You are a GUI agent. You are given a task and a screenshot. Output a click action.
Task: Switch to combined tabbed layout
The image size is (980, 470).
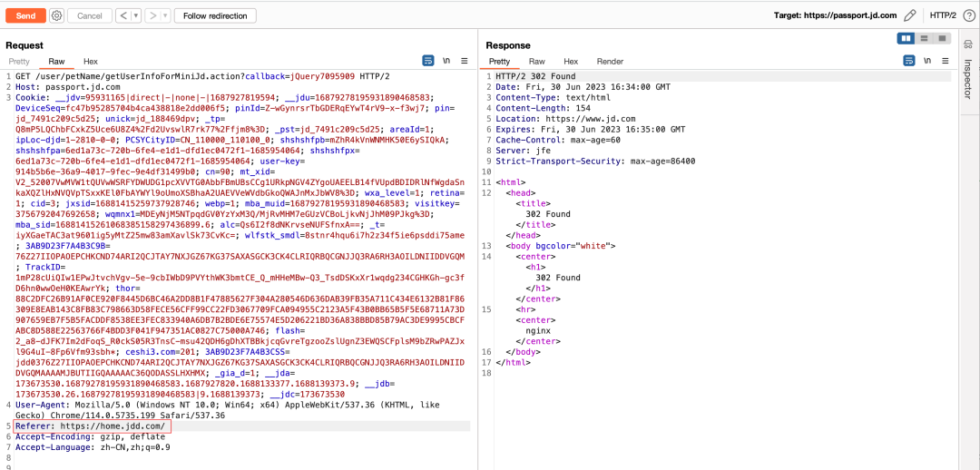click(x=941, y=39)
